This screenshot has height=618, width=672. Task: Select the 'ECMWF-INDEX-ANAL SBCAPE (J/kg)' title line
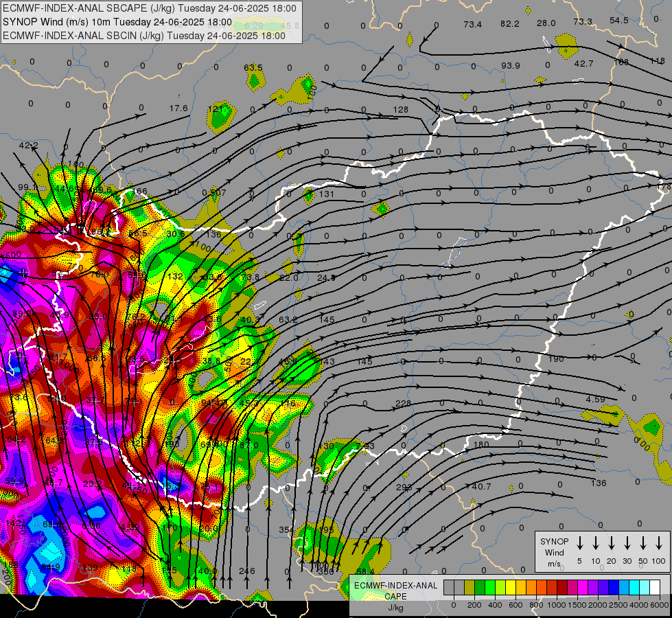pos(149,8)
